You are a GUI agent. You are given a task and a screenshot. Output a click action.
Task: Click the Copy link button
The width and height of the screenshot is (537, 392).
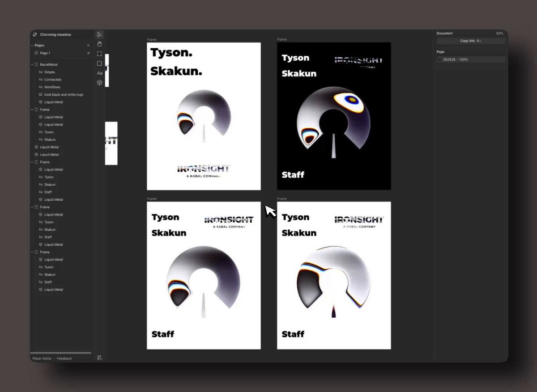click(x=471, y=41)
